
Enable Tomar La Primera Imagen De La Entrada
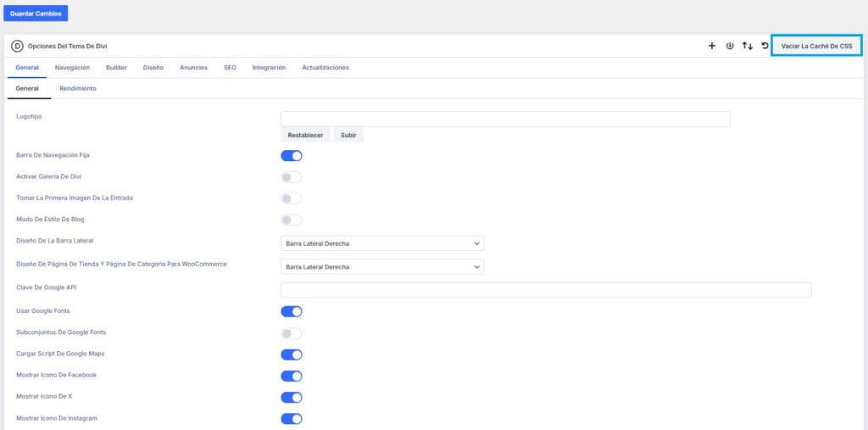click(x=292, y=198)
